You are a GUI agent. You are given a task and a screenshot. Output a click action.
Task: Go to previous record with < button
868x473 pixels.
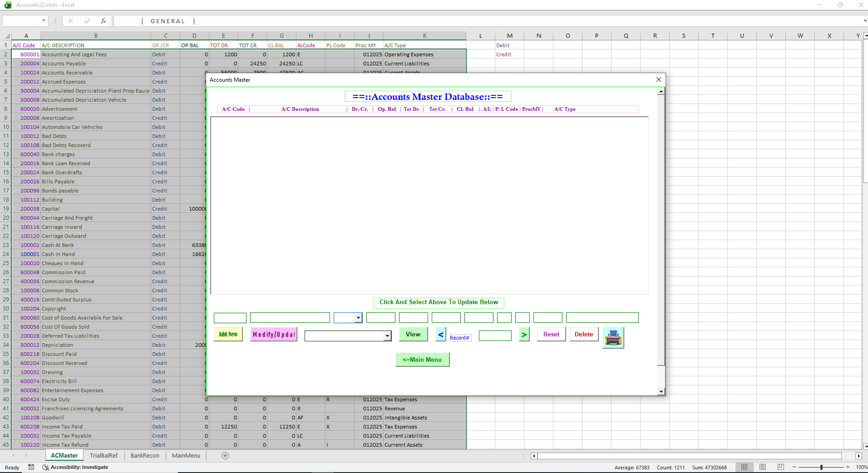click(x=441, y=335)
